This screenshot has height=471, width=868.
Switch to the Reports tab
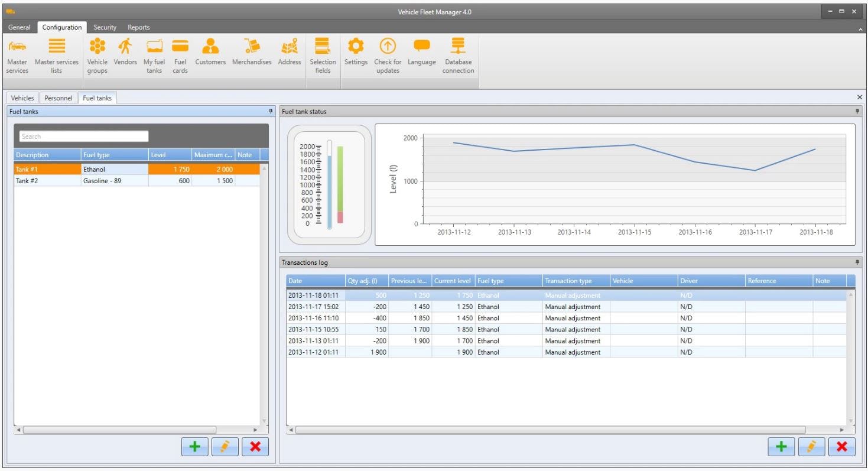tap(138, 27)
